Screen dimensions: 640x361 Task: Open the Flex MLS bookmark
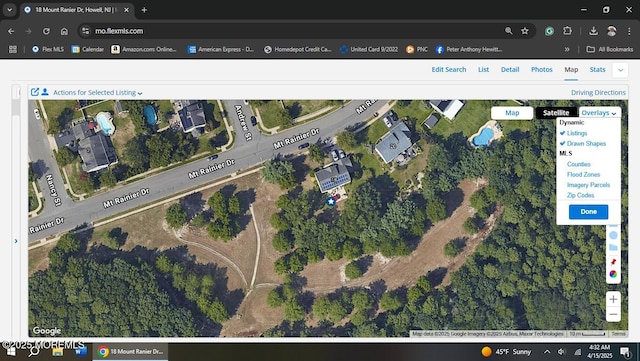(x=48, y=49)
